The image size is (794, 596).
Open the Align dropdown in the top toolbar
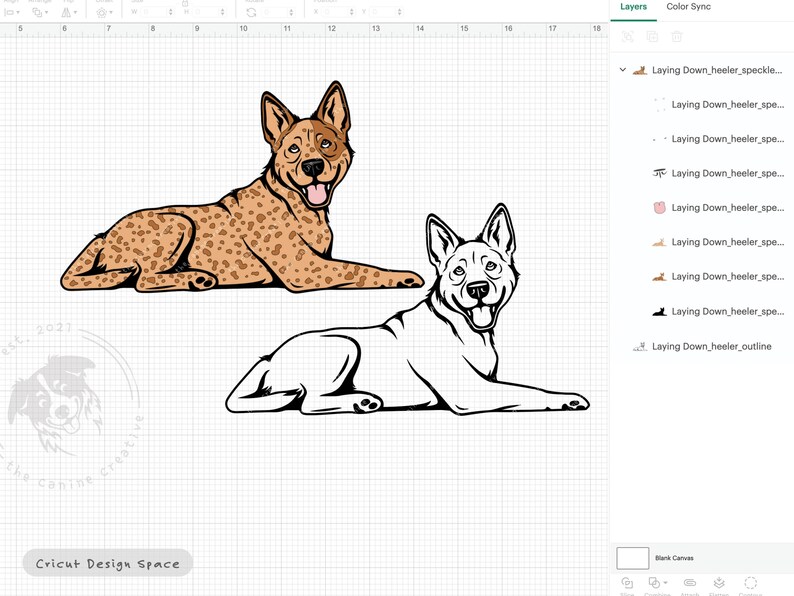point(12,12)
